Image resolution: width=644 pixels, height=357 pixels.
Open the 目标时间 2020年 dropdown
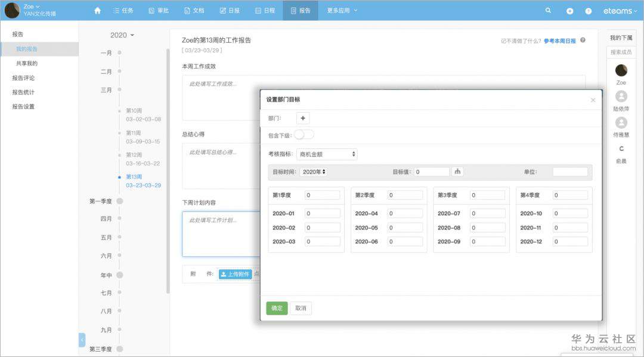314,172
